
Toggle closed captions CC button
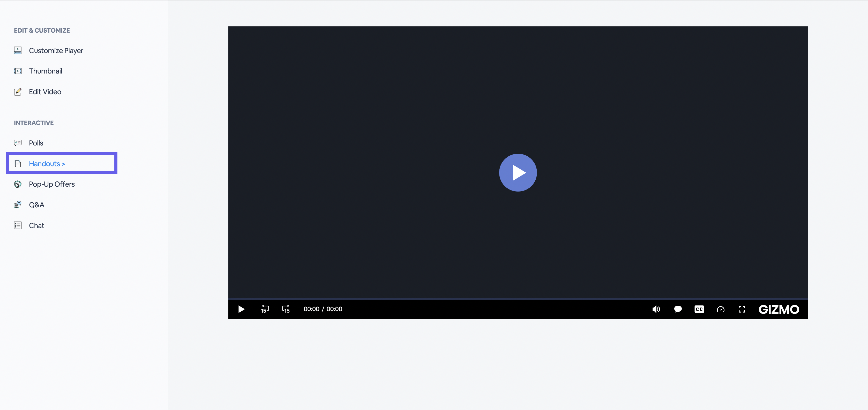699,309
